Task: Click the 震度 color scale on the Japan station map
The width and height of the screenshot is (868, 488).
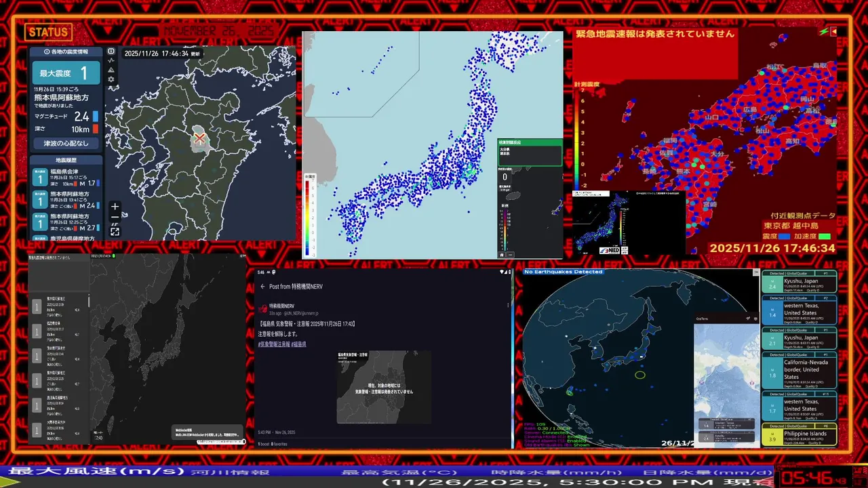Action: click(310, 215)
